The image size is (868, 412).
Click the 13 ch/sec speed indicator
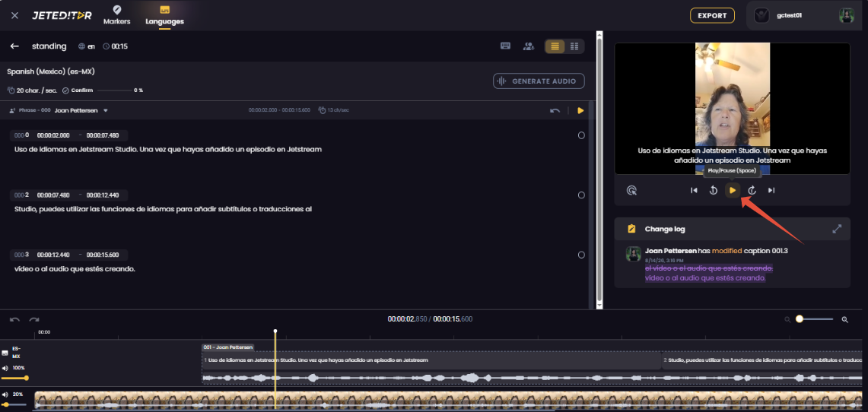334,111
